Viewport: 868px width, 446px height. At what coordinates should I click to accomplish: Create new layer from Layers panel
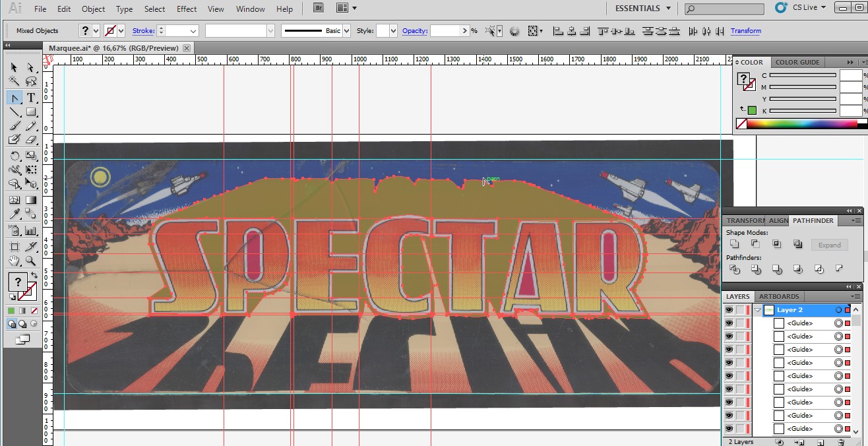(820, 442)
